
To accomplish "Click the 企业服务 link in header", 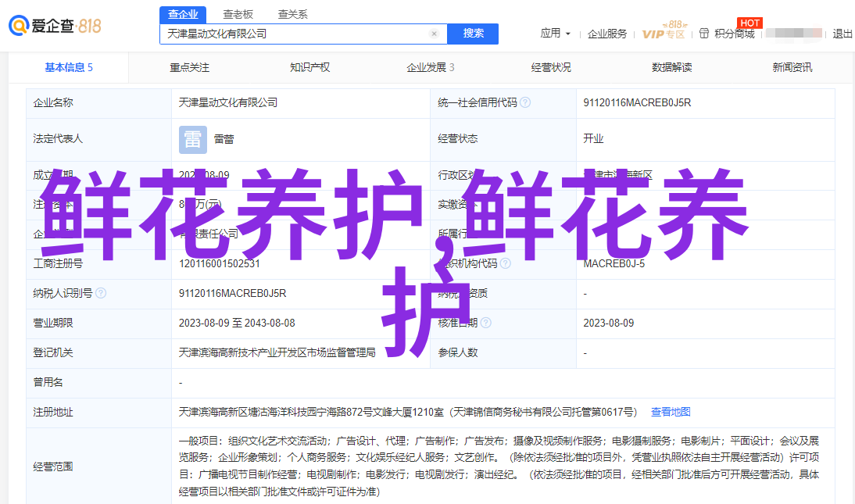I will pos(607,34).
